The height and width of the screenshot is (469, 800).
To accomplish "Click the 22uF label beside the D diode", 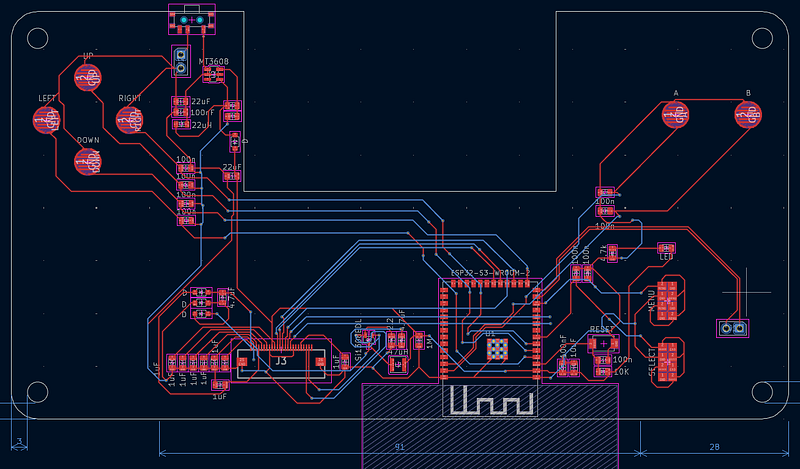I will coord(232,167).
